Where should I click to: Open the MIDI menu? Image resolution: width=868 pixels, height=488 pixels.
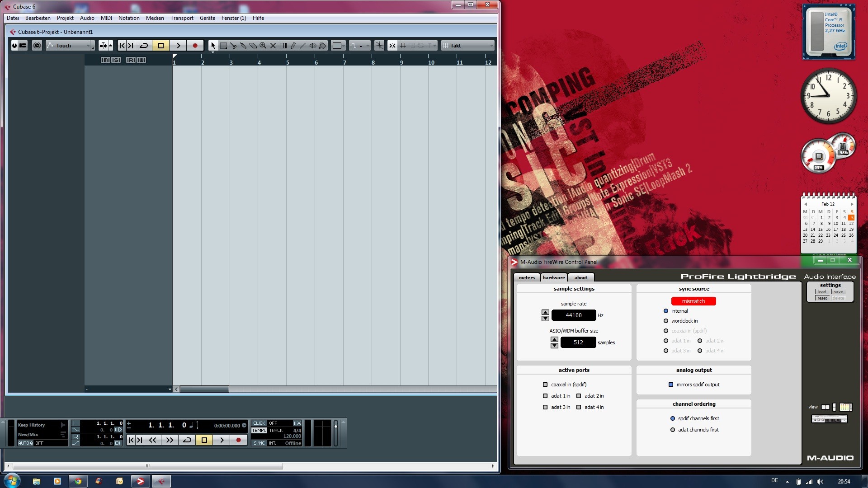tap(107, 18)
